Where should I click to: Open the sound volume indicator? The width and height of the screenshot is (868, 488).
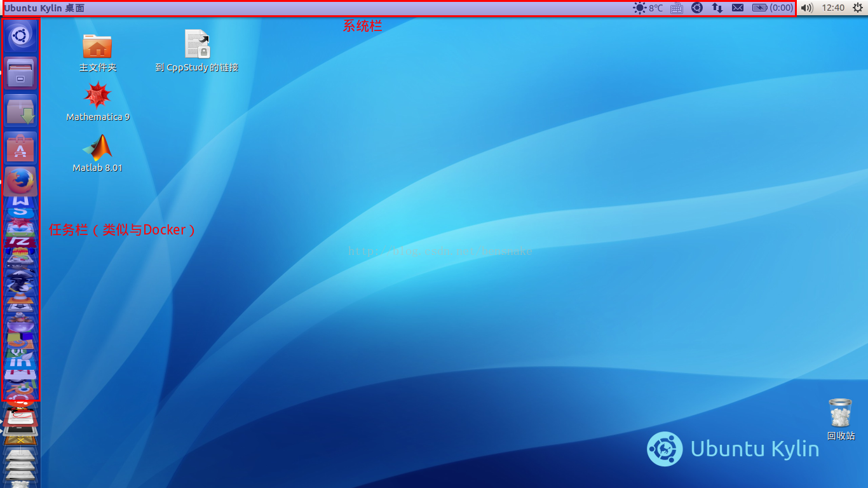[807, 8]
